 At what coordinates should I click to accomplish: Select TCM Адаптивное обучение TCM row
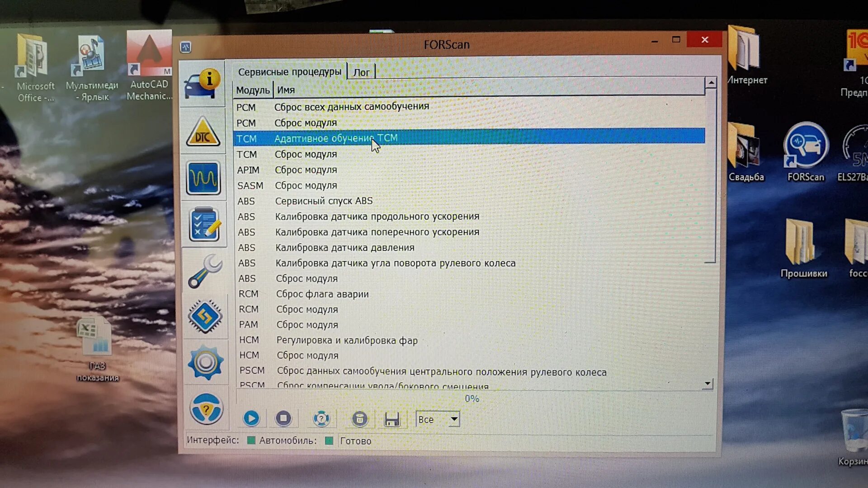(469, 138)
